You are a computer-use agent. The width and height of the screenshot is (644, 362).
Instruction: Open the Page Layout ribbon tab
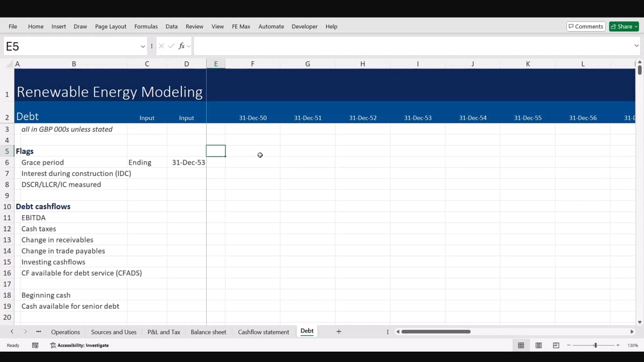(x=111, y=26)
